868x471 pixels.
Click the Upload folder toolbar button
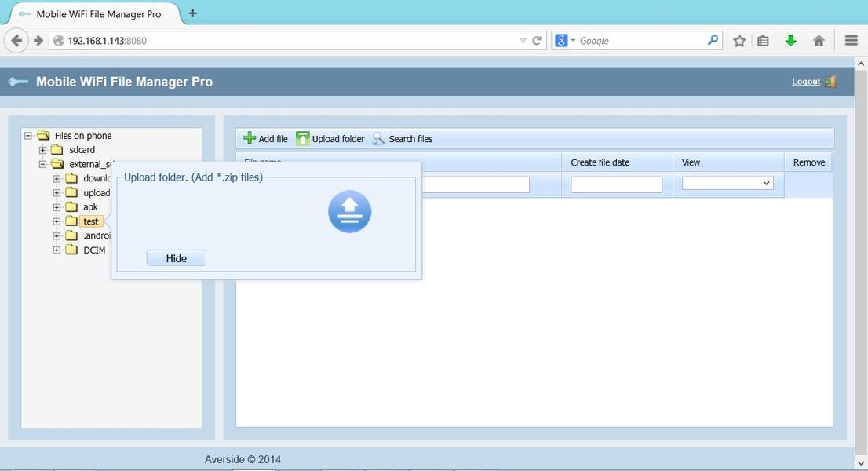(x=330, y=138)
